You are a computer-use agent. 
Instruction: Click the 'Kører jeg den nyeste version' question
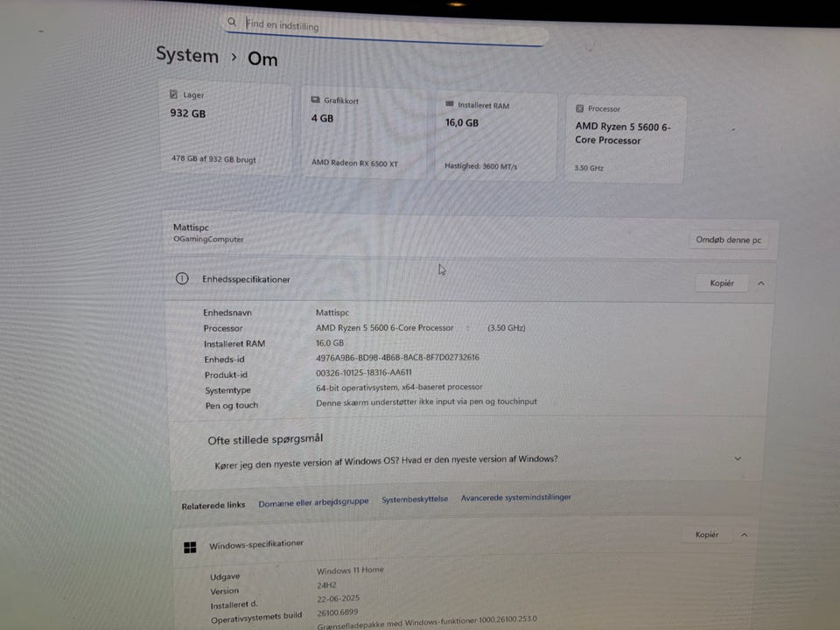(386, 462)
